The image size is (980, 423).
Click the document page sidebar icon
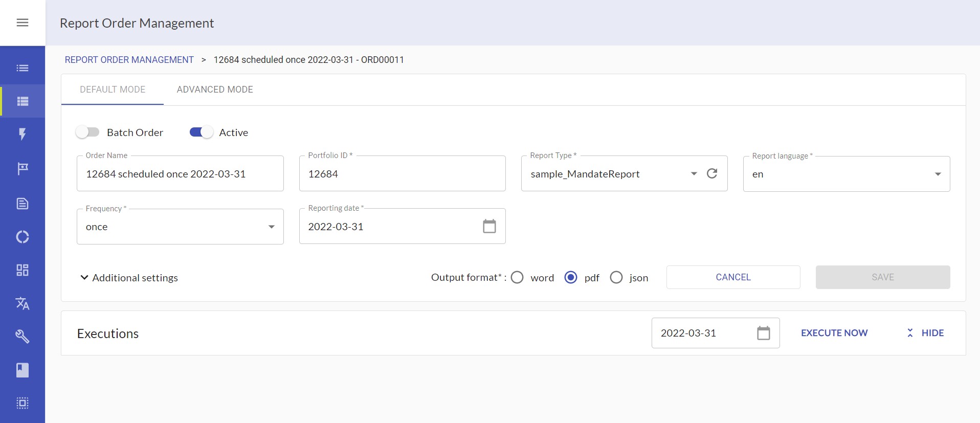point(23,204)
